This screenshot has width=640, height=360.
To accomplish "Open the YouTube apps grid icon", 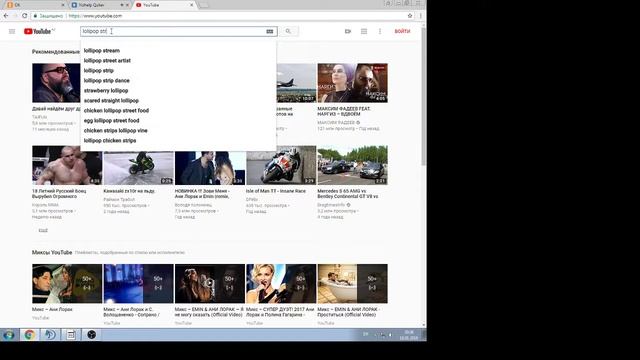I will pos(364,31).
